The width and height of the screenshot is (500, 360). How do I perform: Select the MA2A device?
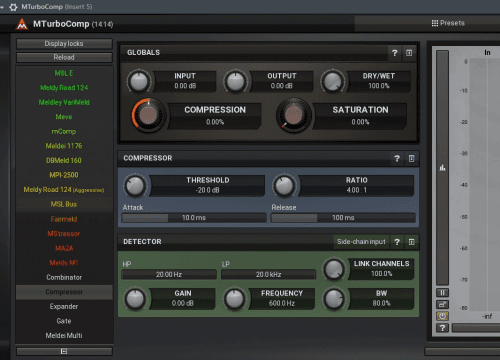tap(64, 248)
